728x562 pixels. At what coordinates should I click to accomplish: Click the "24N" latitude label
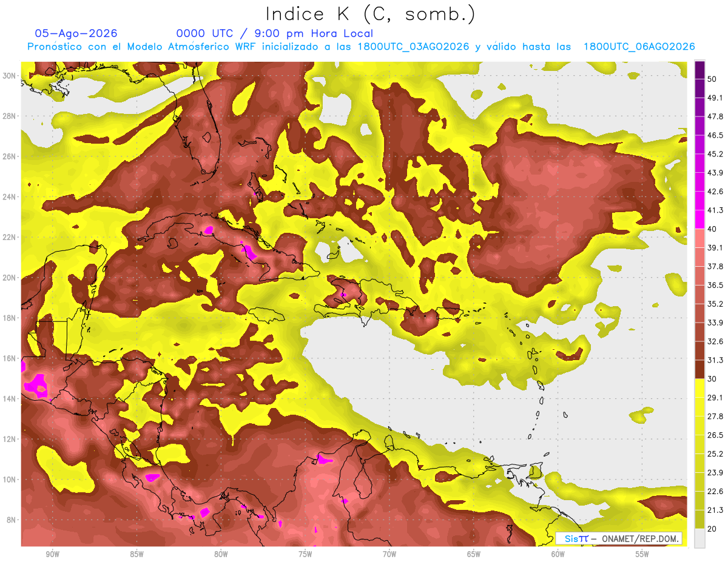(x=10, y=197)
